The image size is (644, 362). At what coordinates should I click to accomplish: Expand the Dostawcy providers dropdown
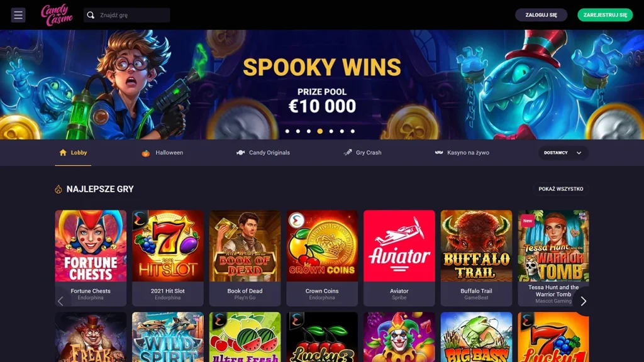coord(563,153)
